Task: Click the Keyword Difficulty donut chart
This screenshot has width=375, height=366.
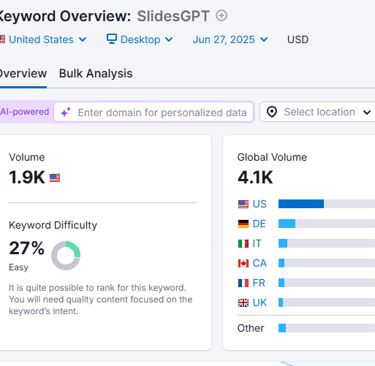Action: tap(66, 255)
